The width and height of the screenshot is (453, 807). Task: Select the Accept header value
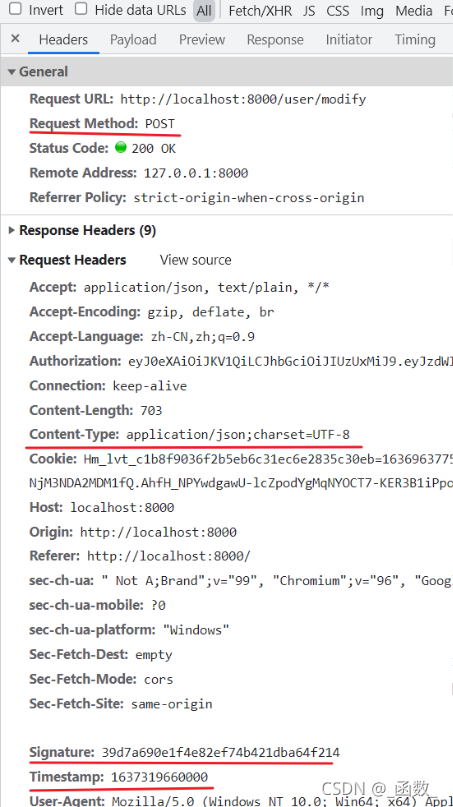(206, 287)
